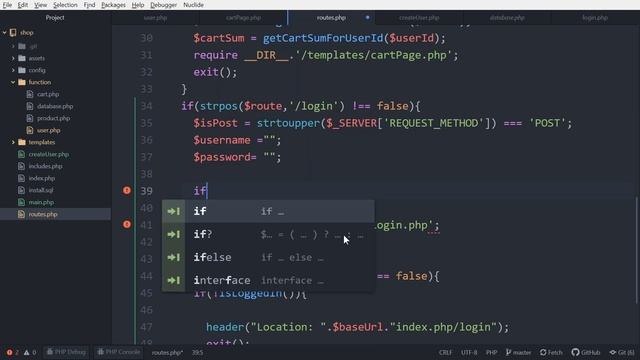Click the routes.php* status bar filename
640x360 pixels.
[x=167, y=352]
